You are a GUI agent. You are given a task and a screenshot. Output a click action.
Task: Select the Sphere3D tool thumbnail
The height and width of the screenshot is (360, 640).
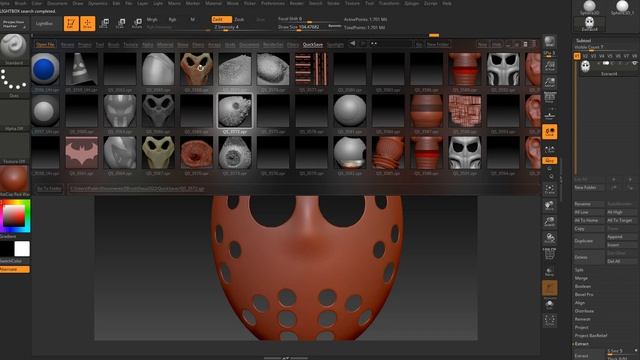(589, 8)
